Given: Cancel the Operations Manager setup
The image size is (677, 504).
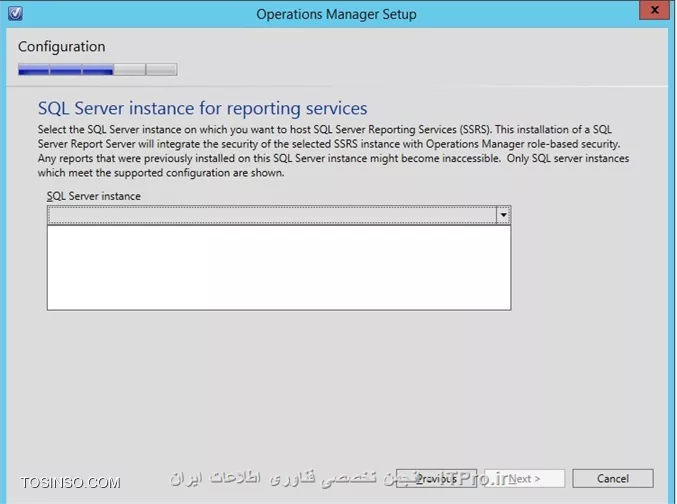Looking at the screenshot, I should (x=613, y=479).
